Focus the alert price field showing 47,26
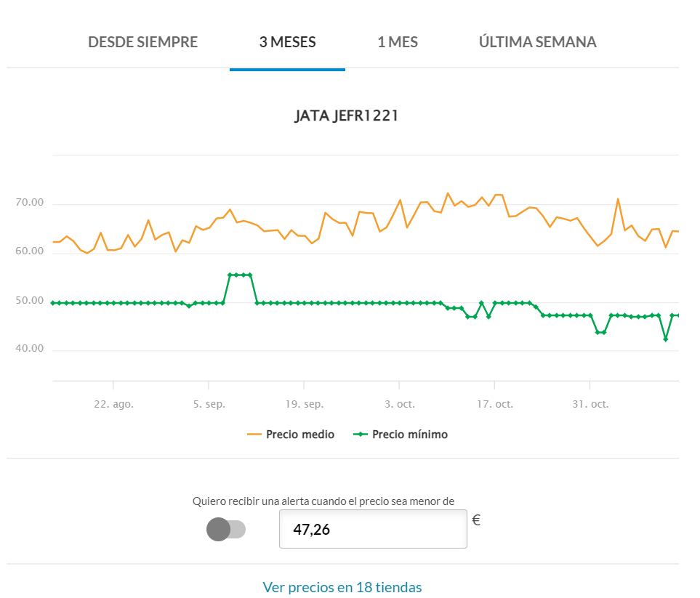Viewport: 700px width, 598px height. point(372,529)
